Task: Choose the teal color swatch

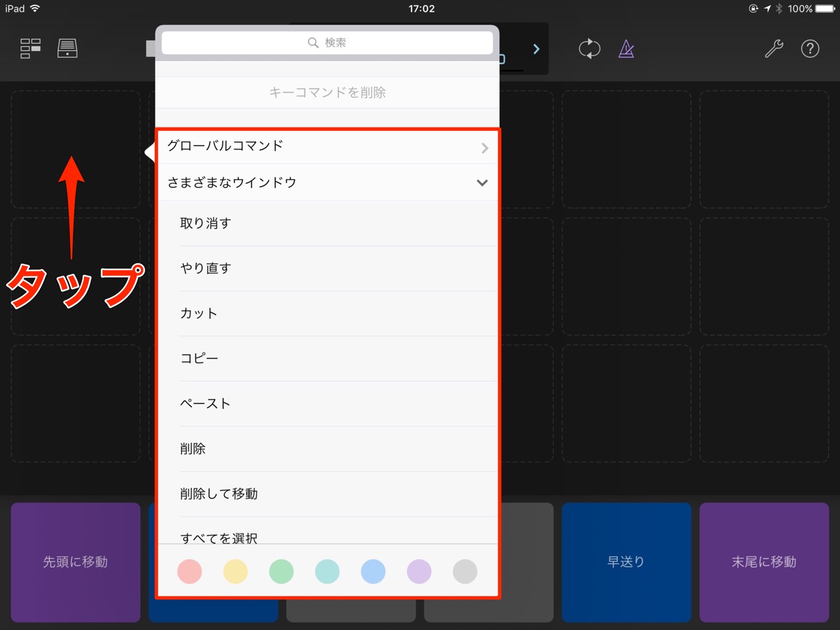Action: pyautogui.click(x=327, y=571)
